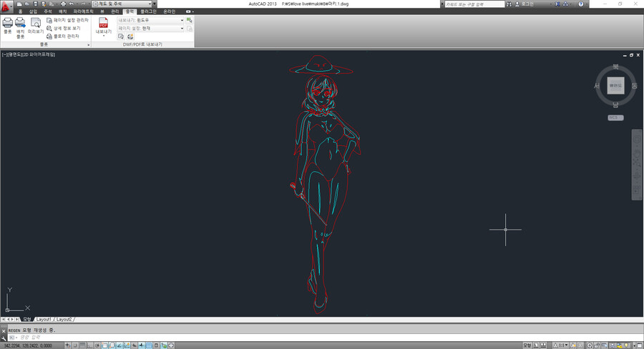Screen dimensions: 644x349
Task: Click the PDF Export (내보내기) icon
Action: click(103, 24)
